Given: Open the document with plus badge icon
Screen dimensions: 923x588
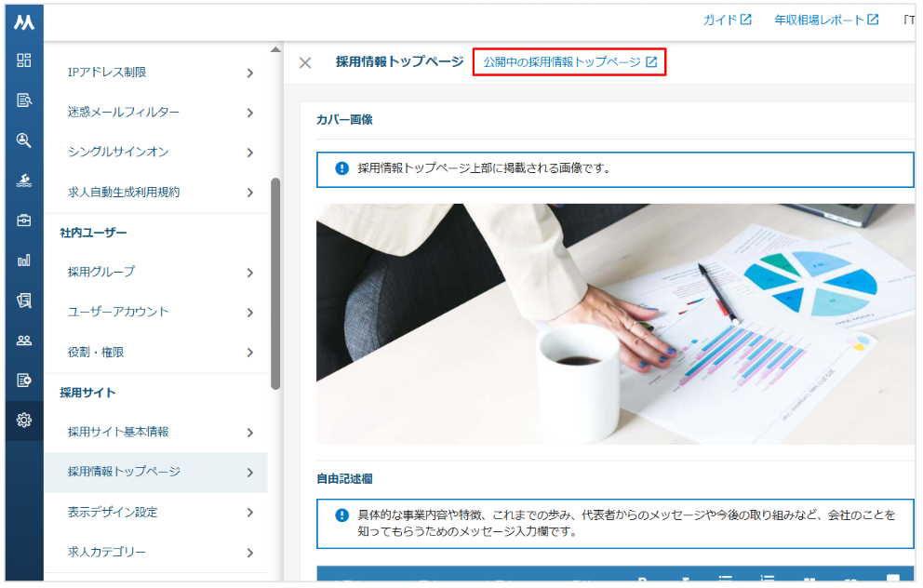Looking at the screenshot, I should [x=24, y=381].
